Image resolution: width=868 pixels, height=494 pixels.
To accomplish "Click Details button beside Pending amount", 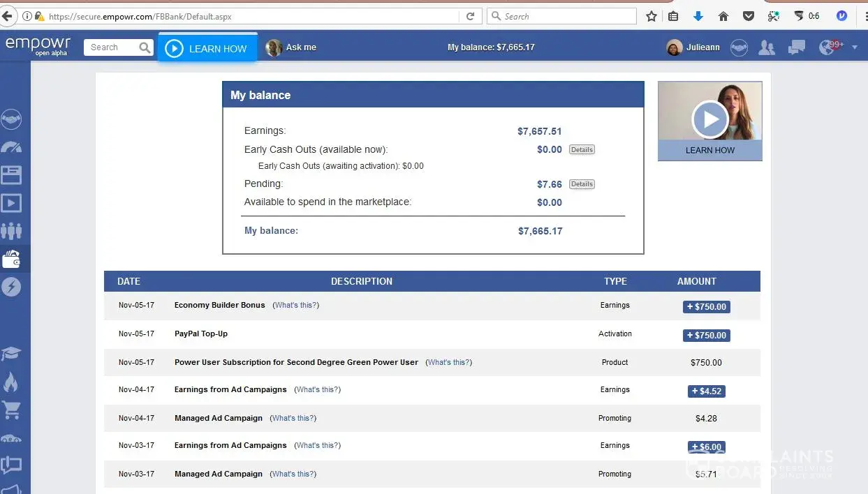I will pos(582,184).
